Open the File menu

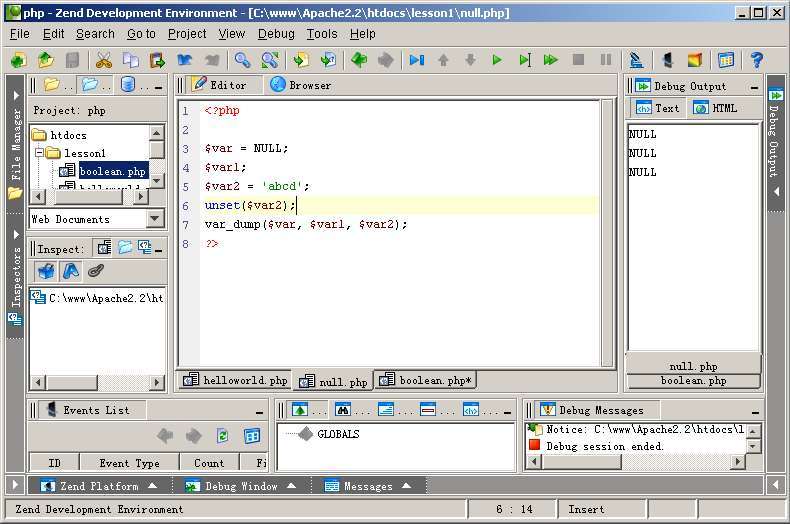20,34
